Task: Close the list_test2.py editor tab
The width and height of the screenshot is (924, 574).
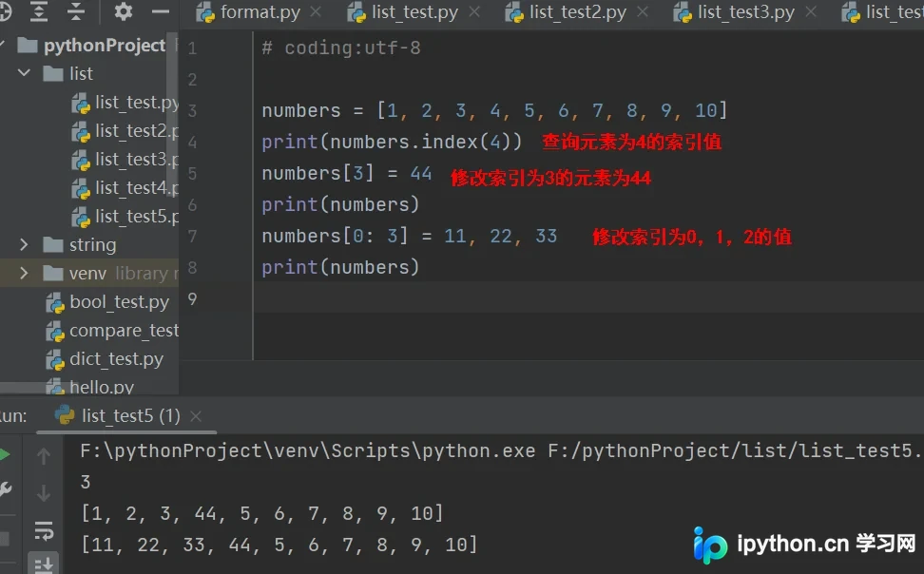Action: coord(643,11)
